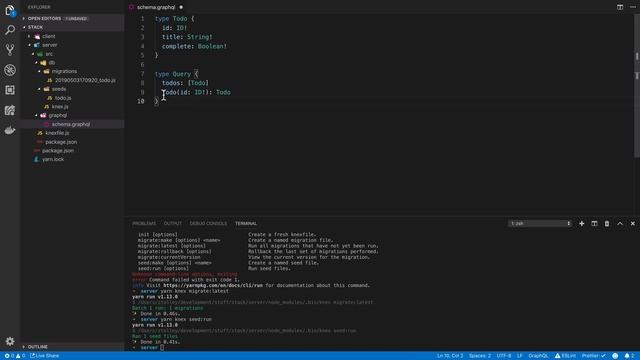Viewport: 640px width, 360px height.
Task: Collapse the STACK workspace section
Action: (72, 27)
